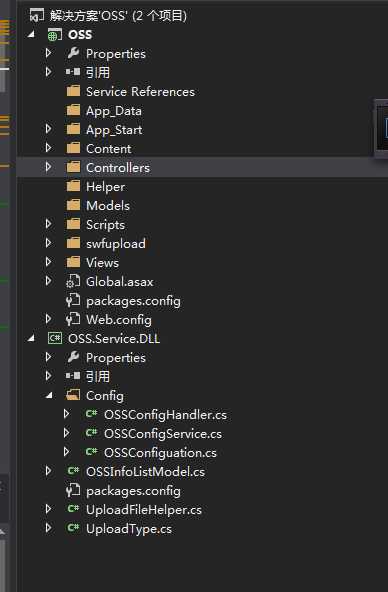Expand the UploadType.cs node arrow
Screen dimensions: 388x592
tap(48, 528)
